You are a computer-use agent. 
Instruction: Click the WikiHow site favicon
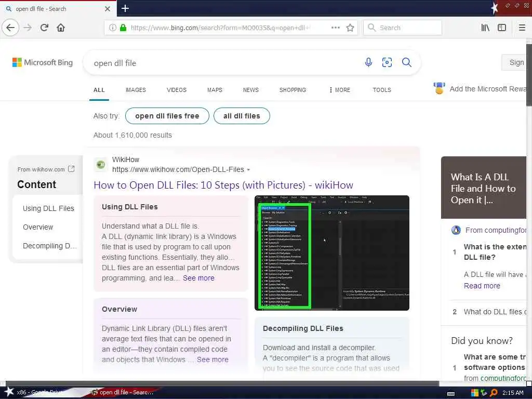tap(100, 165)
